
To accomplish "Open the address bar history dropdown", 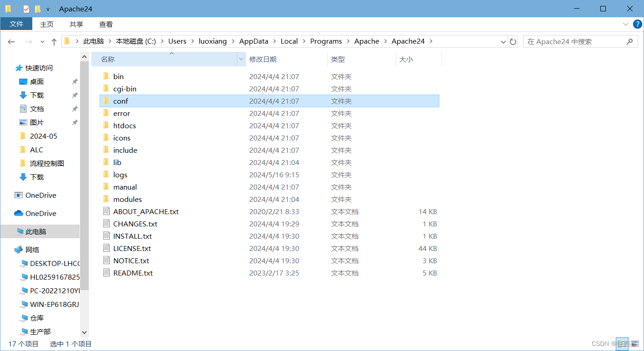I will (503, 41).
